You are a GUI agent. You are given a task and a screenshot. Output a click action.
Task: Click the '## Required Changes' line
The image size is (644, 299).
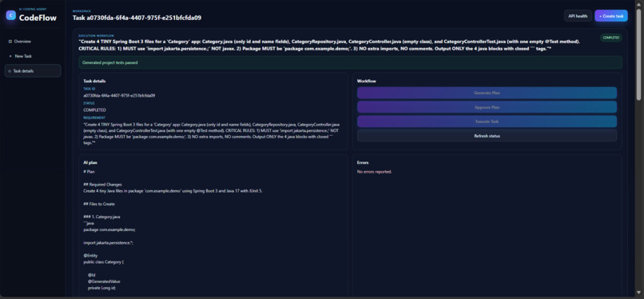coord(103,185)
